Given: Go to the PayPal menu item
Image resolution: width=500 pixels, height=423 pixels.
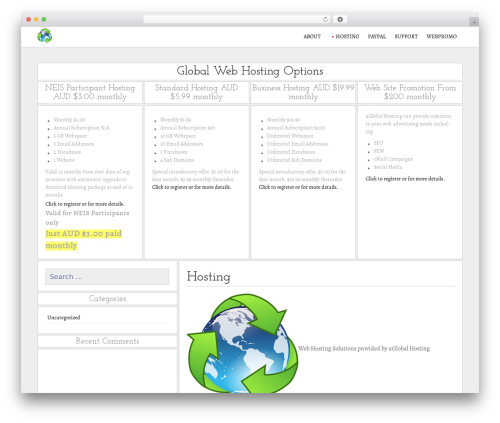Looking at the screenshot, I should coord(377,37).
